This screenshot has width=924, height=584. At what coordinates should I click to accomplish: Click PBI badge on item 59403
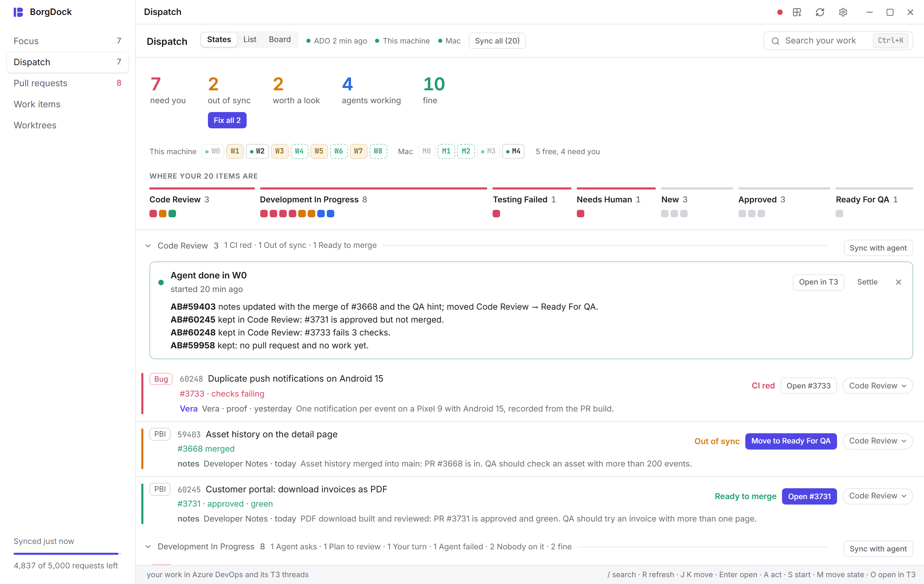(160, 434)
